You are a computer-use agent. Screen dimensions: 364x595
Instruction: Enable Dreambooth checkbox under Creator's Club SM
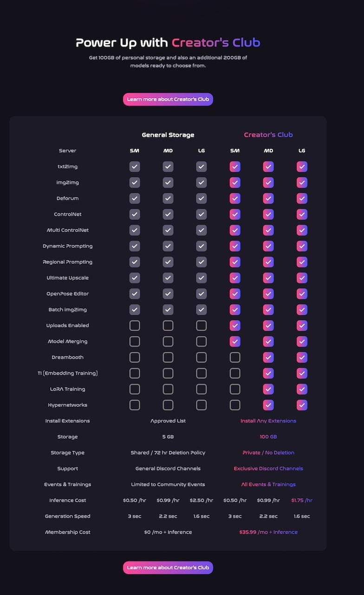235,357
